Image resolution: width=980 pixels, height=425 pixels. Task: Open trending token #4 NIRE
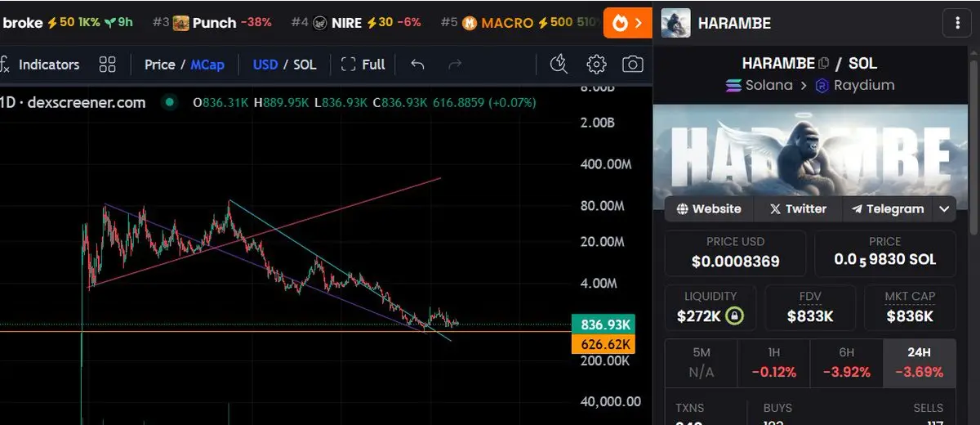pyautogui.click(x=356, y=22)
